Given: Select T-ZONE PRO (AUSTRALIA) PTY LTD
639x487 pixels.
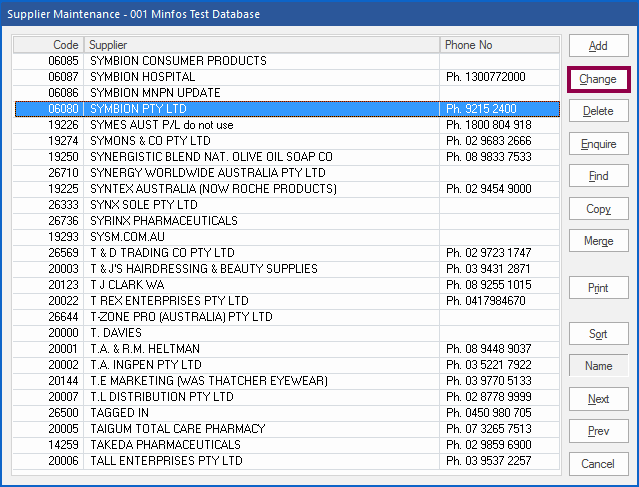Looking at the screenshot, I should [x=286, y=317].
